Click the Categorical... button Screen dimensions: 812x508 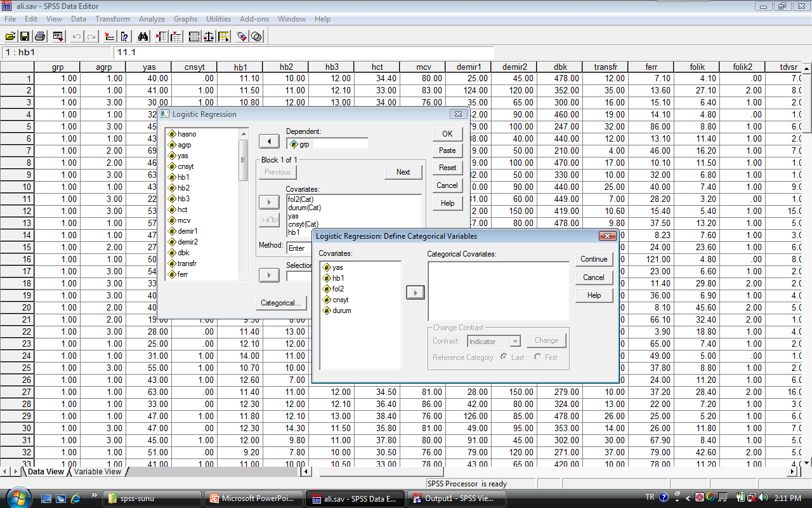pos(281,303)
